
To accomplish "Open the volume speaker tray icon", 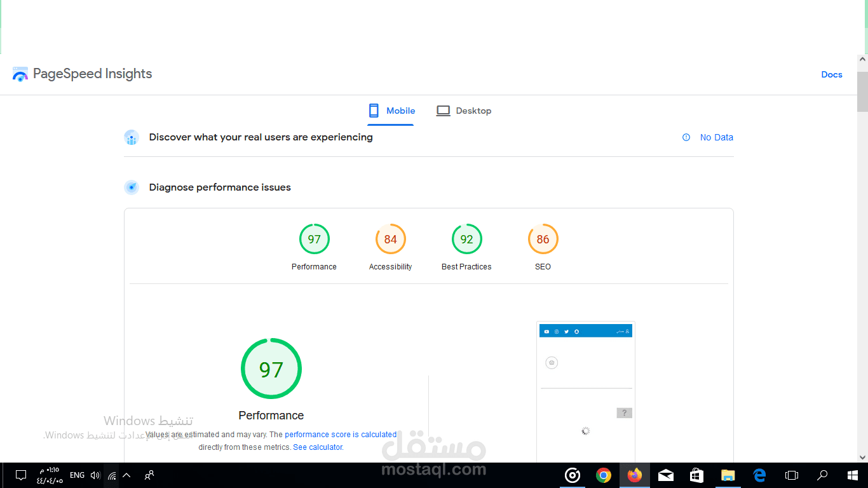I will (95, 475).
